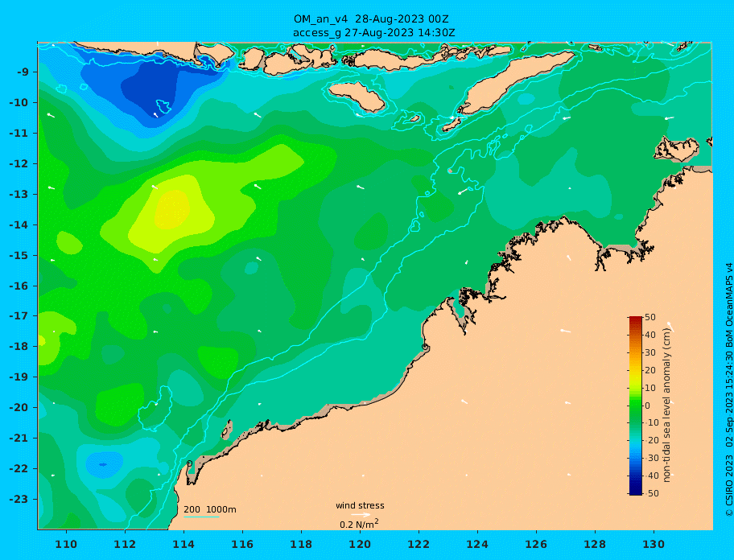Click longitude label 114

coord(183,544)
